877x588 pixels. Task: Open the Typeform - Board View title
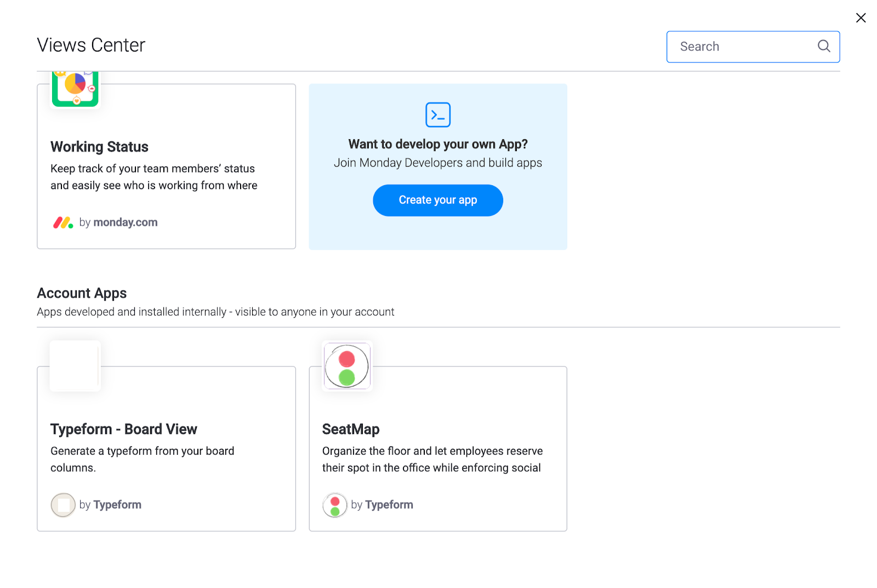click(124, 429)
